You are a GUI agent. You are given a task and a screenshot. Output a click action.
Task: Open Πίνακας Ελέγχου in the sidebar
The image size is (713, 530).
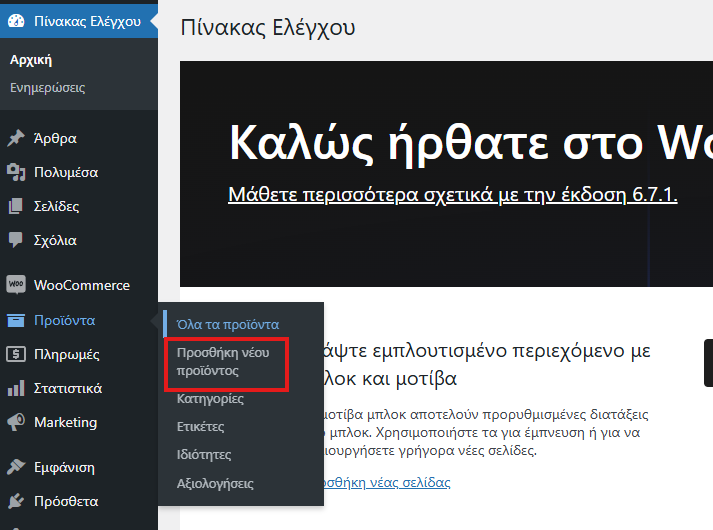pos(79,21)
